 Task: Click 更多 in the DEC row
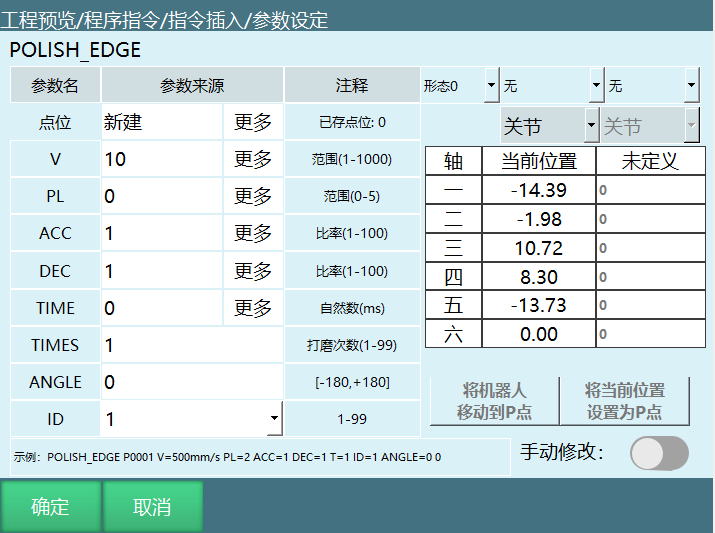(253, 271)
